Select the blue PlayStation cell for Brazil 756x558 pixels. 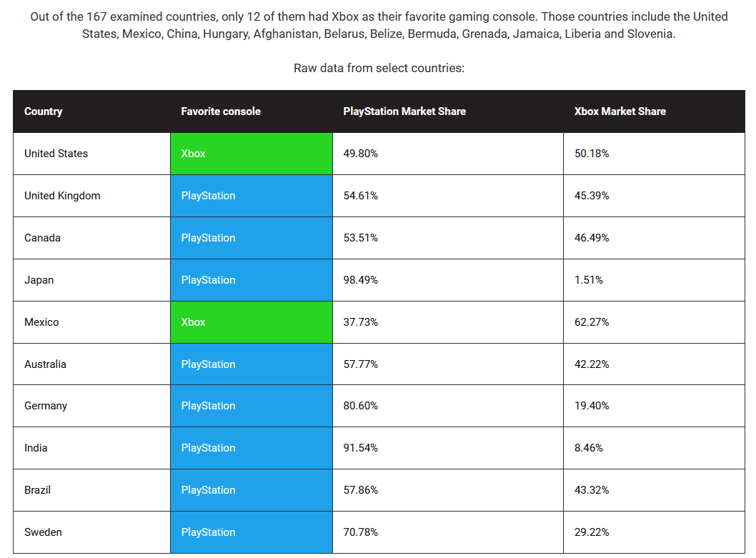coord(252,490)
